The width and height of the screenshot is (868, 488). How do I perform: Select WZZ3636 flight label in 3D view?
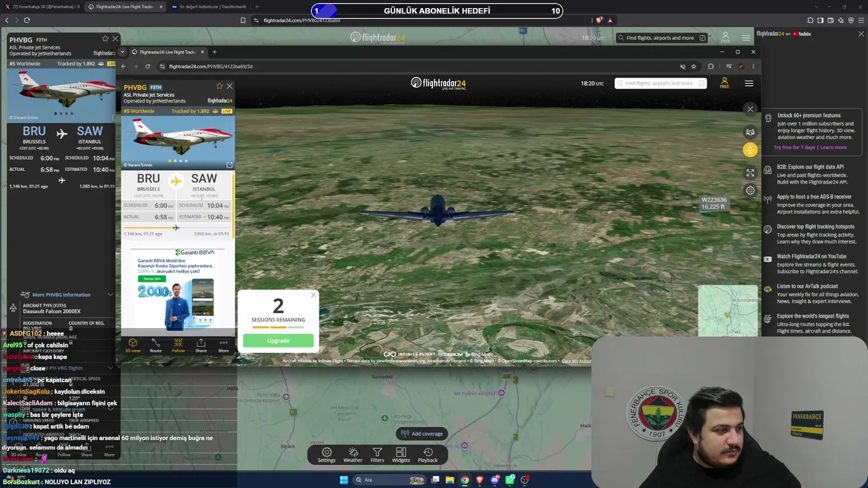[714, 203]
